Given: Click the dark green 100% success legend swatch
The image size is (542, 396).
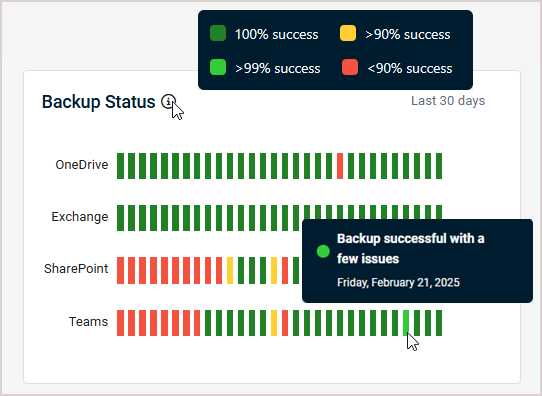Looking at the screenshot, I should click(x=218, y=33).
